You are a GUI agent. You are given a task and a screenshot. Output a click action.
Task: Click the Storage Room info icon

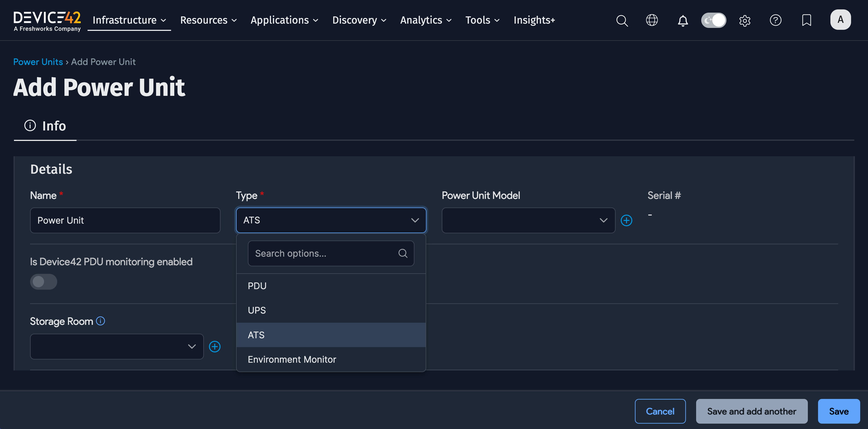coord(100,321)
